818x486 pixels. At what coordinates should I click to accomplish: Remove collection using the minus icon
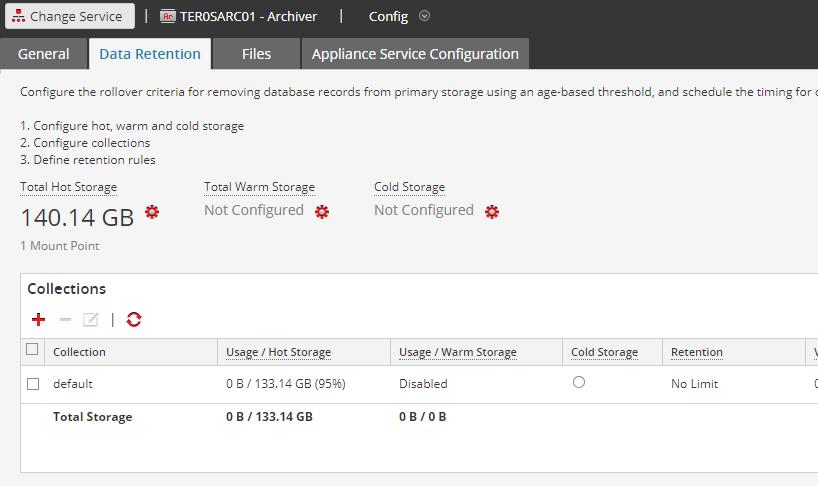[x=65, y=320]
